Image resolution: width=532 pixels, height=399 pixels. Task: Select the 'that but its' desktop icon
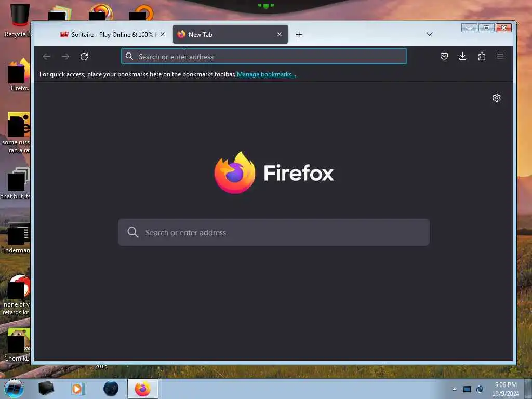(x=16, y=183)
